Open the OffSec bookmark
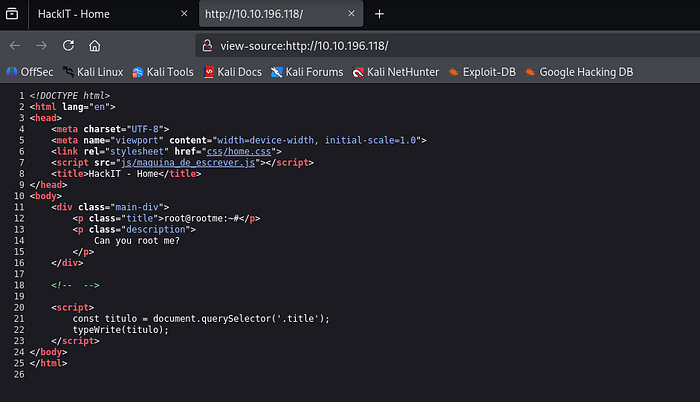Image resolution: width=700 pixels, height=402 pixels. 29,72
